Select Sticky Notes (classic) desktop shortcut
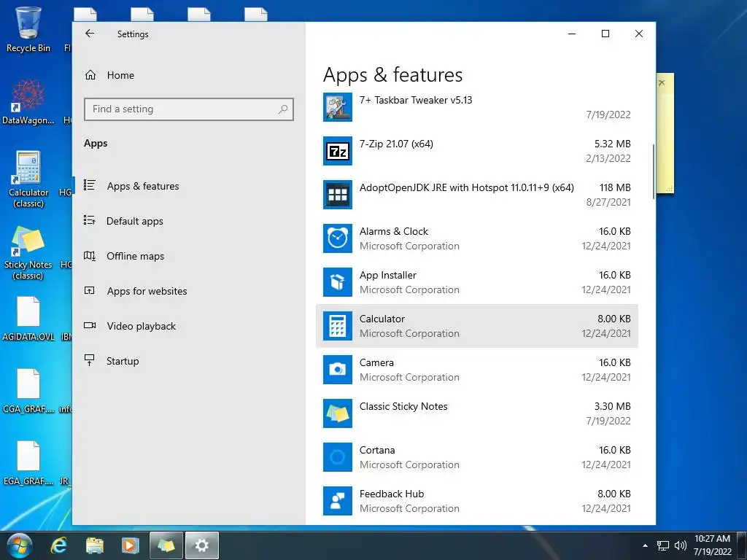Image resolution: width=747 pixels, height=560 pixels. click(28, 252)
